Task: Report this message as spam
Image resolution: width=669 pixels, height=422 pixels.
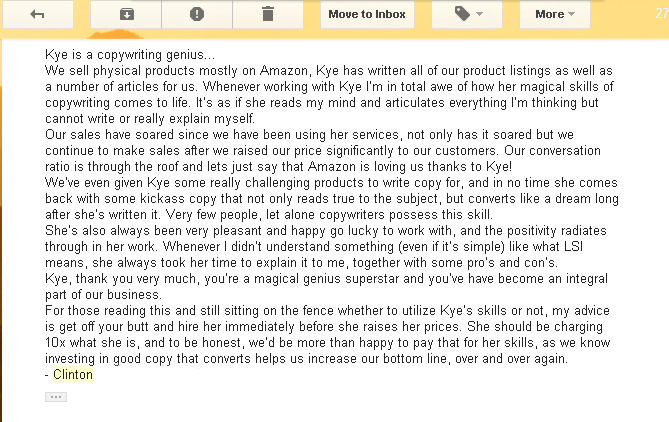Action: pyautogui.click(x=197, y=14)
